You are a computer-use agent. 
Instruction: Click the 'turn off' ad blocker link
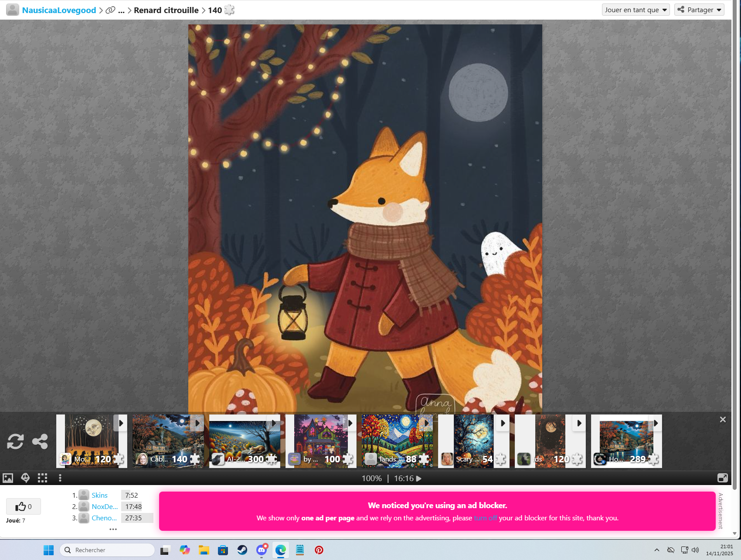click(485, 518)
